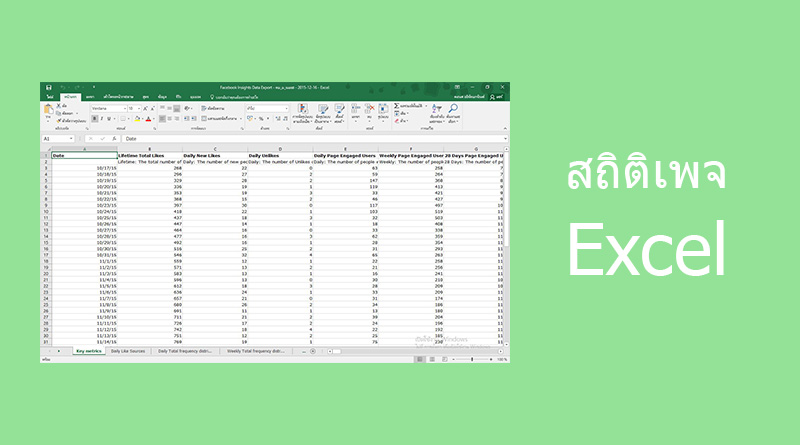The image size is (800, 445).
Task: Click the Orientation text angle icon
Action: pyautogui.click(x=187, y=109)
